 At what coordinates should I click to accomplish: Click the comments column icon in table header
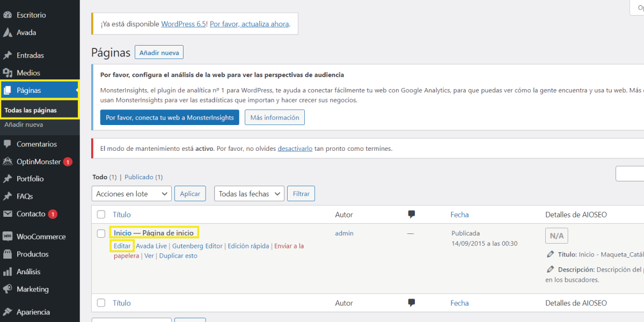[412, 214]
